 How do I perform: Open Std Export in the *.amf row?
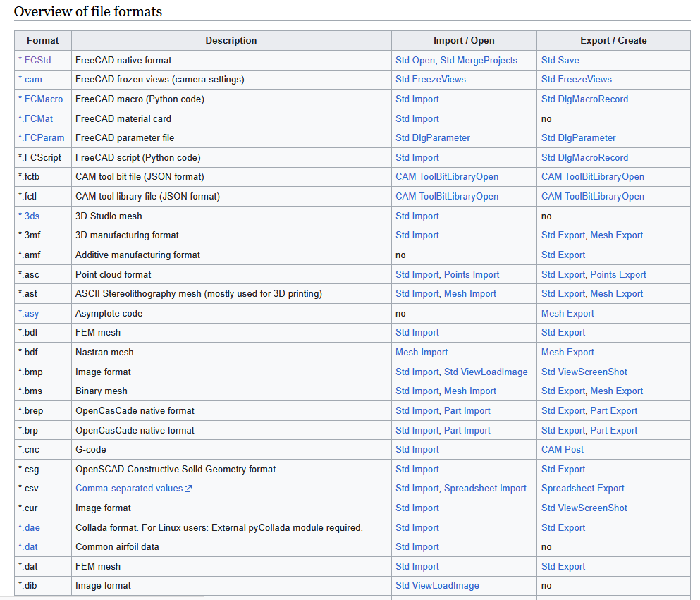(563, 255)
